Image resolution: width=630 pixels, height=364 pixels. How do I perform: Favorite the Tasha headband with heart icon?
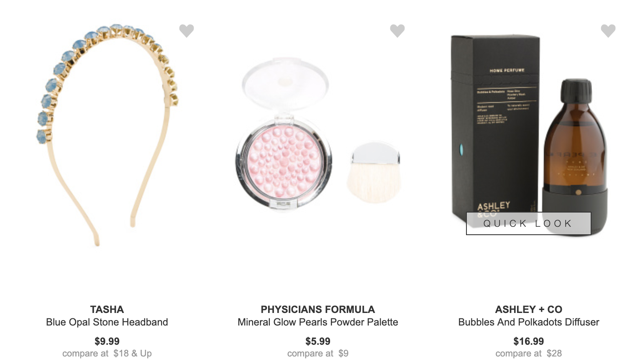[x=187, y=30]
